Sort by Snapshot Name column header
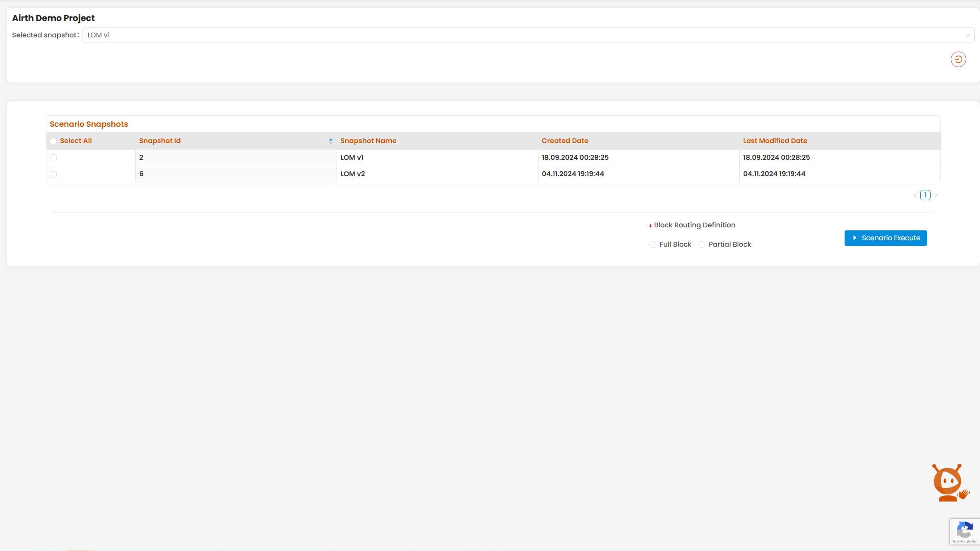The image size is (980, 551). [368, 141]
